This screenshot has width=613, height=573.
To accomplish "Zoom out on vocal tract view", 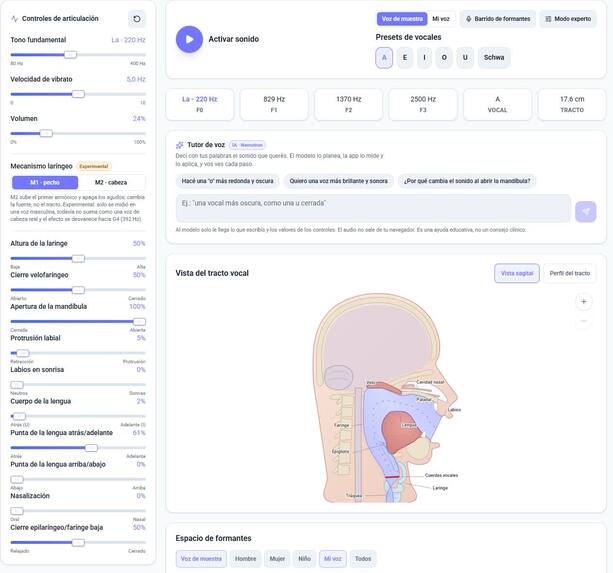I will (x=583, y=321).
